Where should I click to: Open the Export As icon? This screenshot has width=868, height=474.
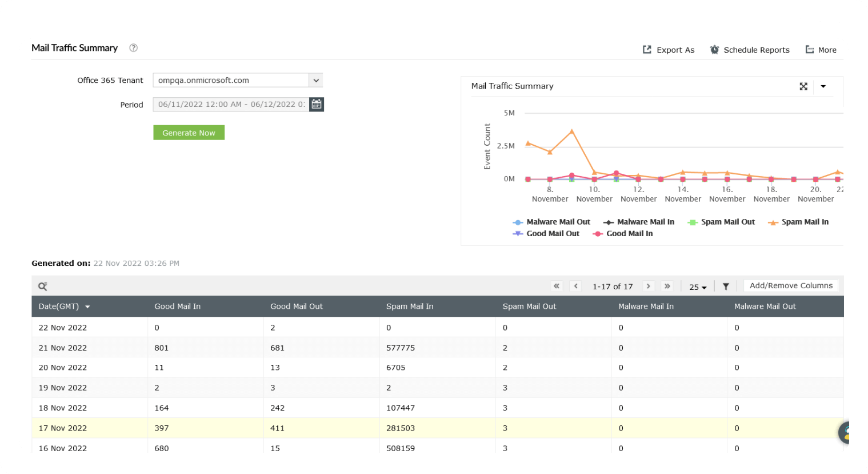point(646,49)
